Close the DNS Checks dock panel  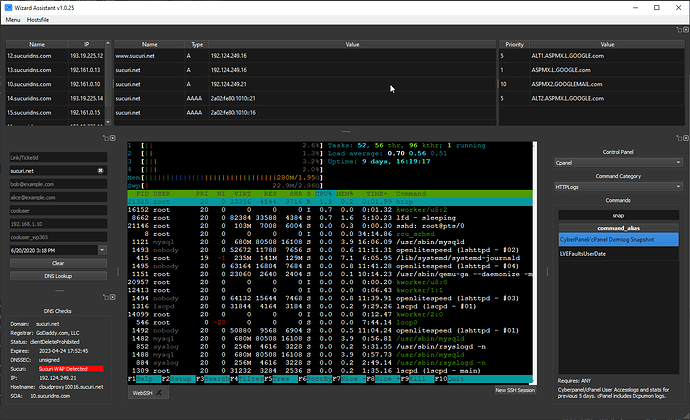coord(113,297)
